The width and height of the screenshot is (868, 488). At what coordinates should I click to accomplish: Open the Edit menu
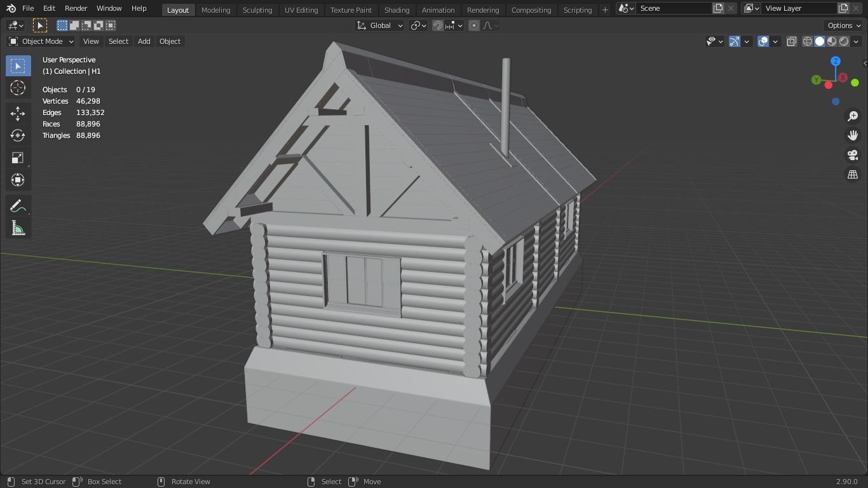coord(49,8)
